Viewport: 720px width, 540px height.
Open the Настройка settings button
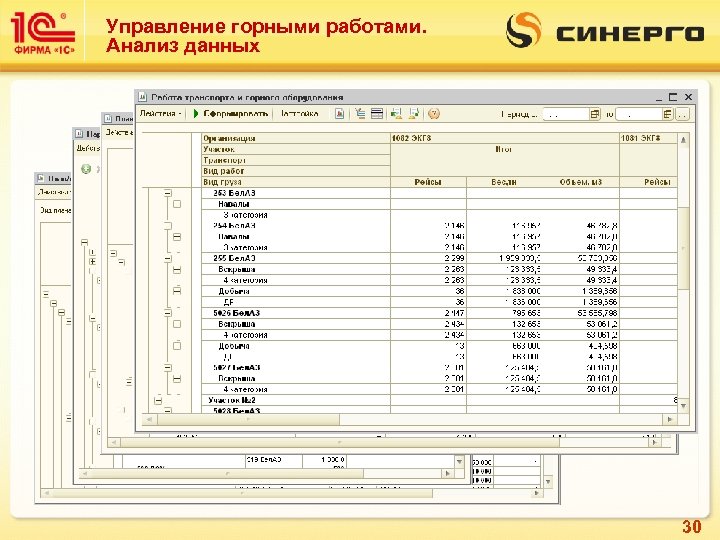pos(299,113)
